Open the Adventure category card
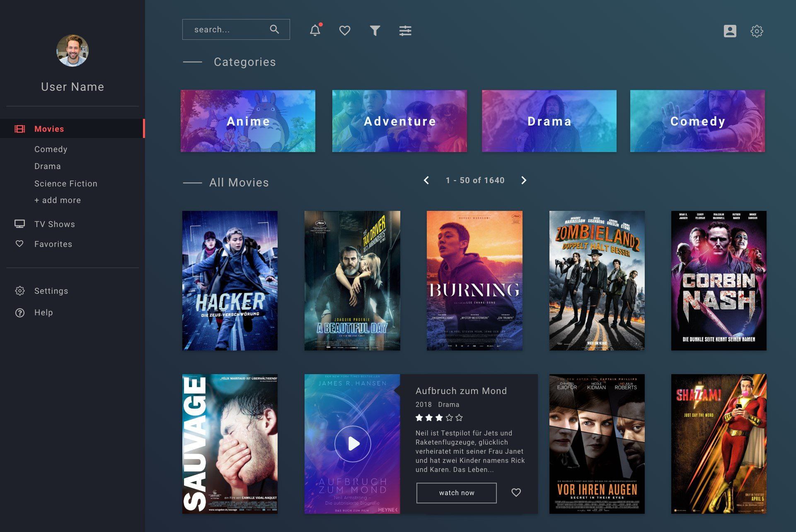This screenshot has width=796, height=532. pyautogui.click(x=399, y=121)
